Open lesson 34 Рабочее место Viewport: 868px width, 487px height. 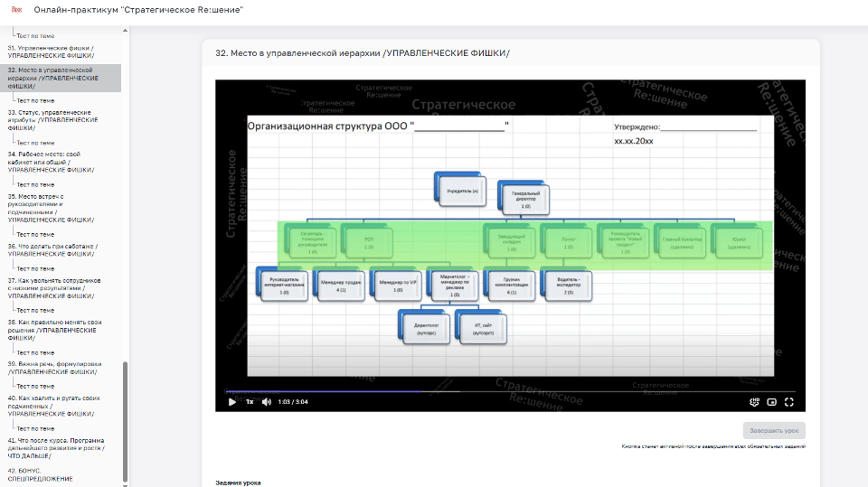point(52,162)
